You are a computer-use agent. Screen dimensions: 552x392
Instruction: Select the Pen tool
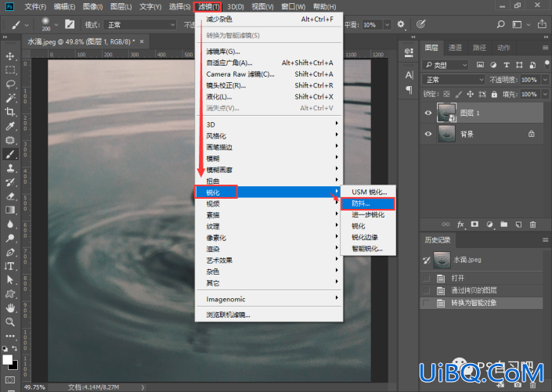click(x=10, y=252)
